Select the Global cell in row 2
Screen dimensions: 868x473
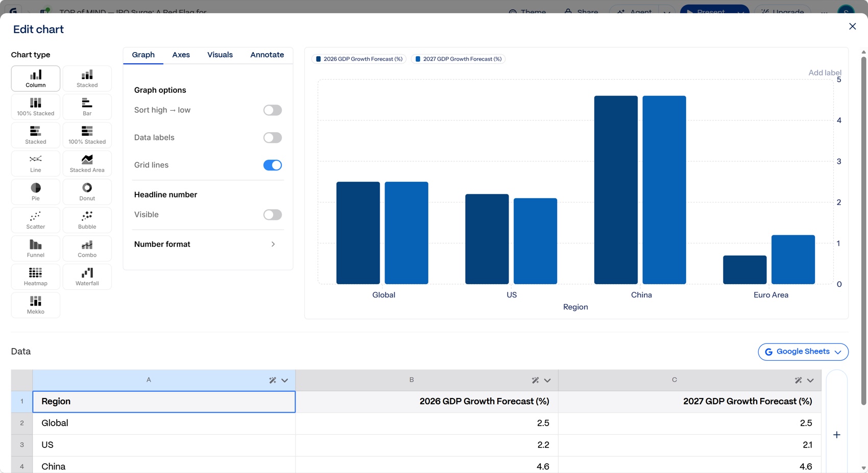(x=164, y=424)
